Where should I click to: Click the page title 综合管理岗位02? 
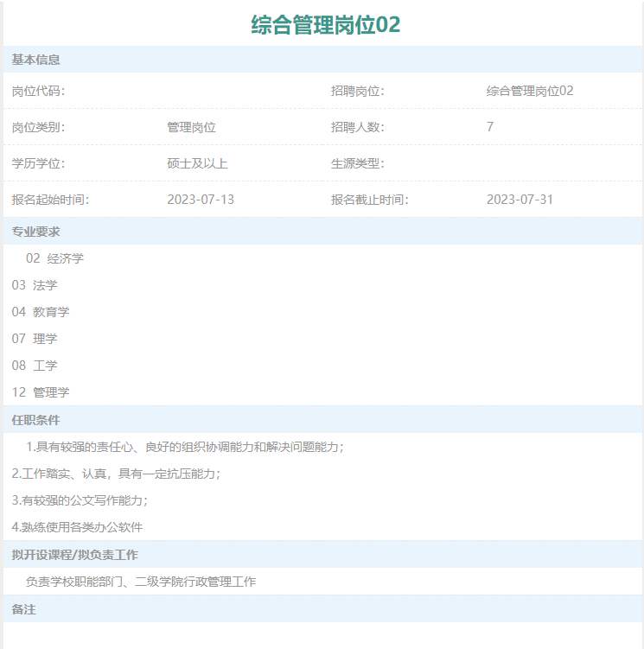(x=326, y=24)
